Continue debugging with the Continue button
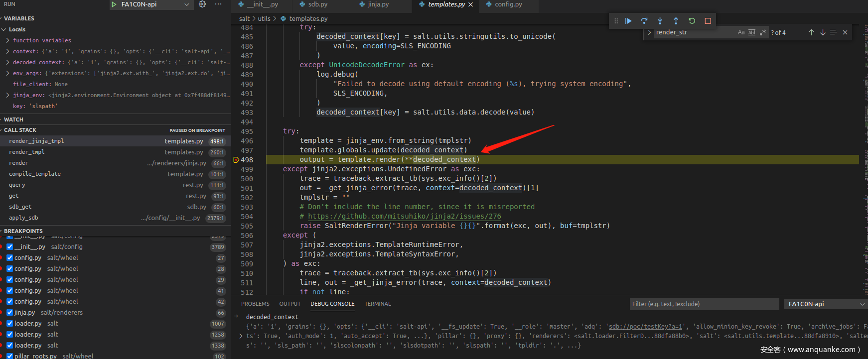The image size is (868, 359). (x=628, y=21)
